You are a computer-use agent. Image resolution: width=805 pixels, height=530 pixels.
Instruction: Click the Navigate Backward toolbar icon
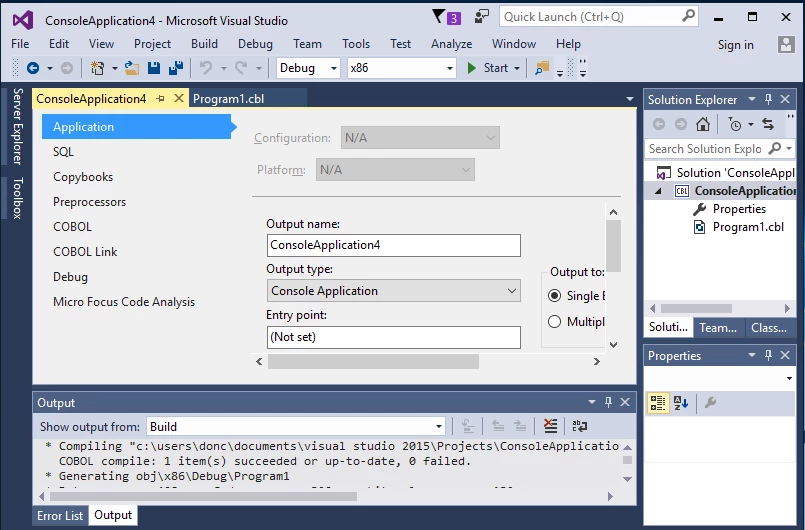click(x=33, y=68)
